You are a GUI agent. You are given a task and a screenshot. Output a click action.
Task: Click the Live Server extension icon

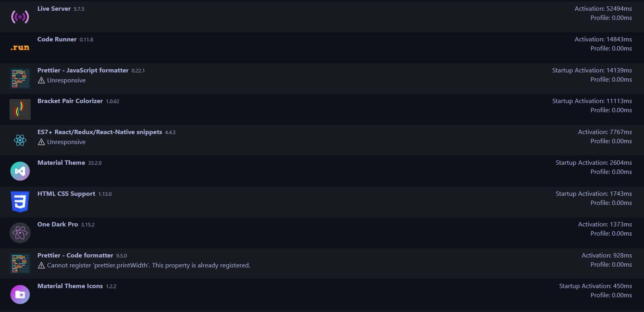(20, 17)
